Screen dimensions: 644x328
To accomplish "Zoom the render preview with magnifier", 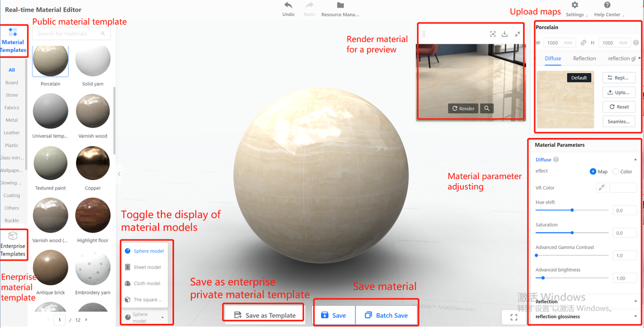I will [487, 108].
